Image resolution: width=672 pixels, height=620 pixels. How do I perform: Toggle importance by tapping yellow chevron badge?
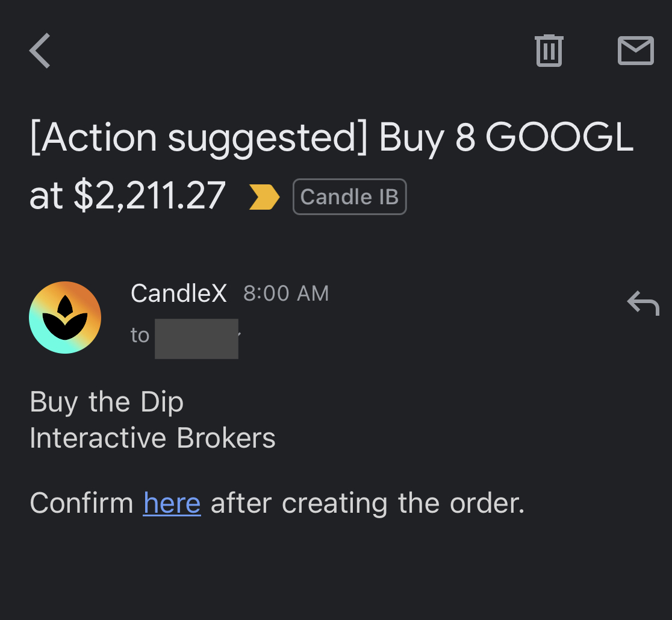click(x=263, y=196)
